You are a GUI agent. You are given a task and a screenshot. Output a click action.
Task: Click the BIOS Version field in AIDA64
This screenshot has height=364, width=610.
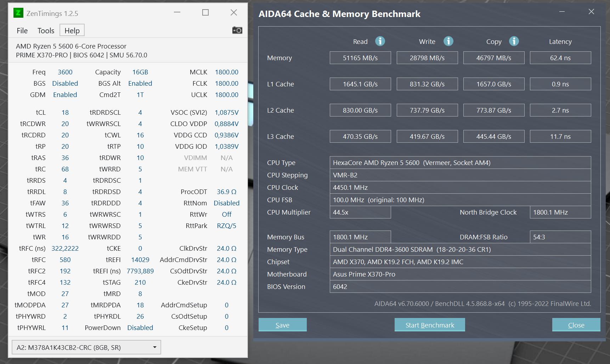tap(461, 286)
